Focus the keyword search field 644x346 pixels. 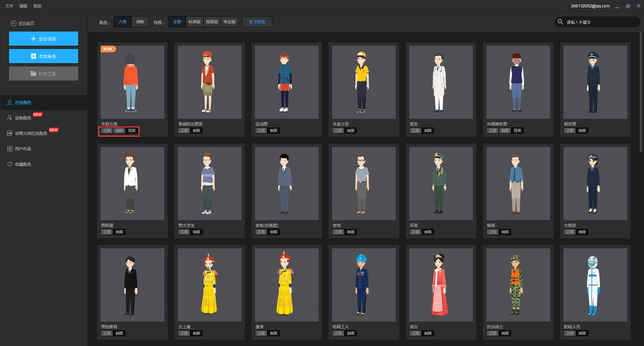(598, 22)
